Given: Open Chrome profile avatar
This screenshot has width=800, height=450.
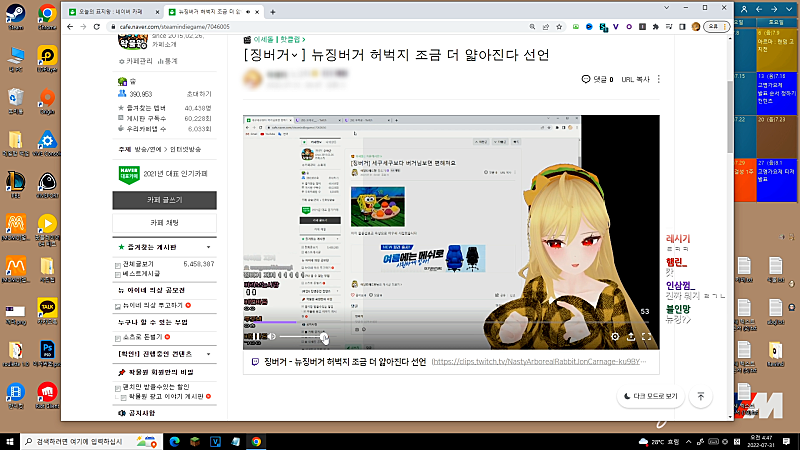Looking at the screenshot, I should point(695,27).
